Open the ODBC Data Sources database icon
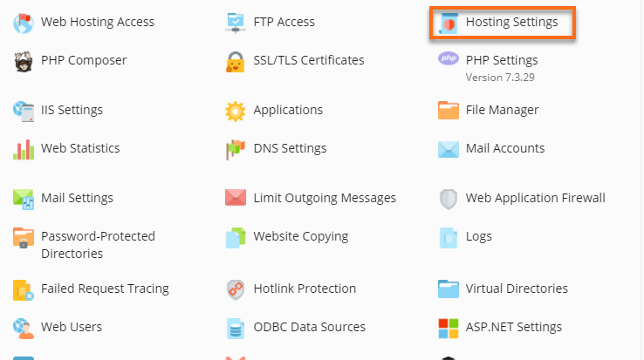The width and height of the screenshot is (644, 360). [x=236, y=329]
